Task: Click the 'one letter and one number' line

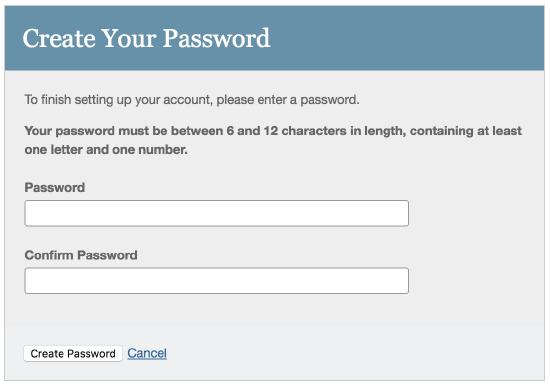Action: tap(106, 150)
